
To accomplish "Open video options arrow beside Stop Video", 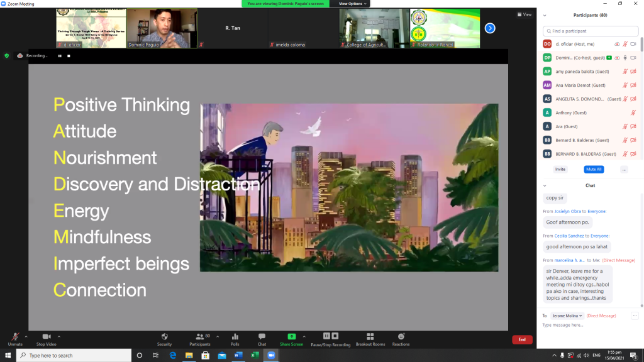I will (59, 337).
